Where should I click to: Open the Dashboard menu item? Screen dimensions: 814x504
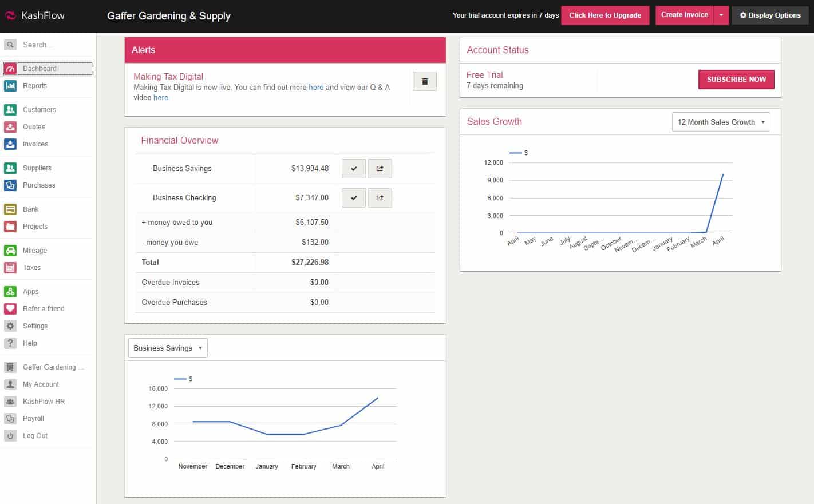(x=48, y=69)
